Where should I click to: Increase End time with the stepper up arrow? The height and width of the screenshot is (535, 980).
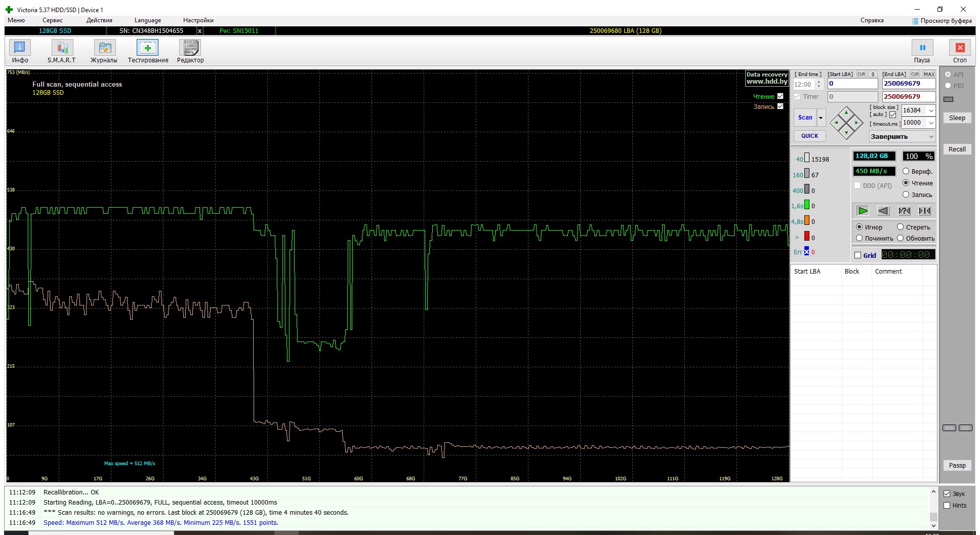[819, 82]
